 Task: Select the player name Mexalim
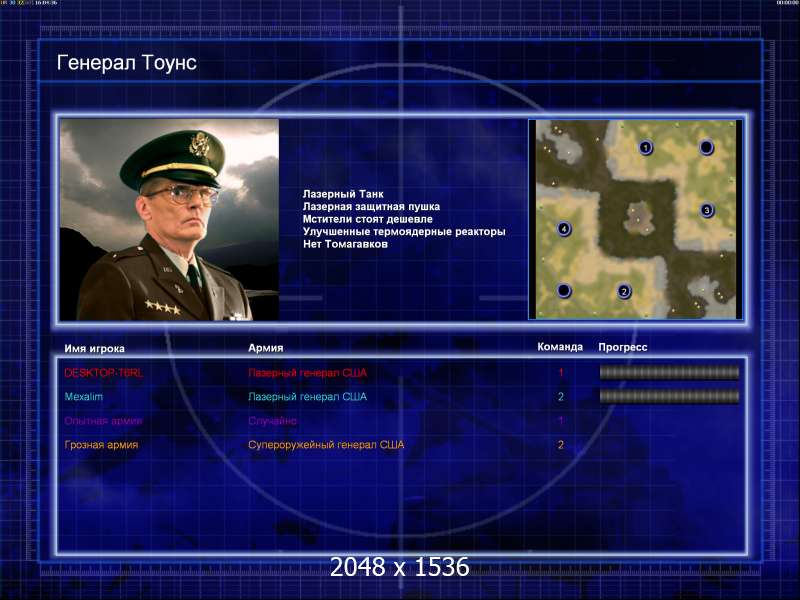click(x=84, y=396)
